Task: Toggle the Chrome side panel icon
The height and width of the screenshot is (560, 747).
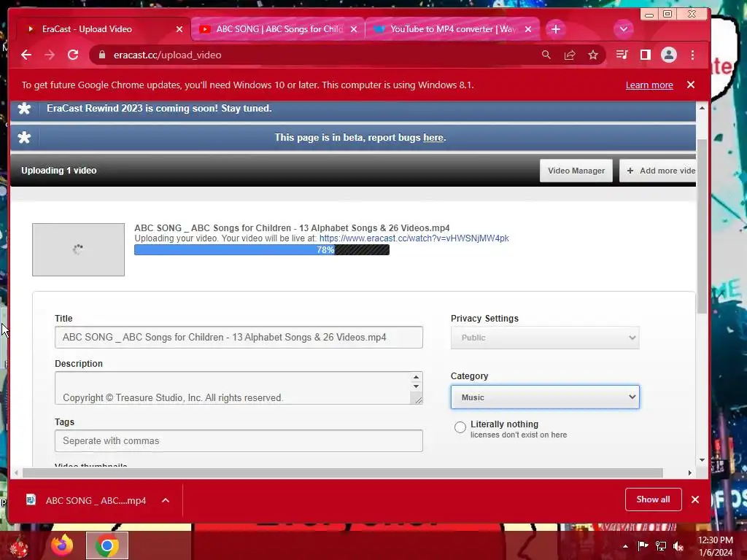Action: point(645,55)
